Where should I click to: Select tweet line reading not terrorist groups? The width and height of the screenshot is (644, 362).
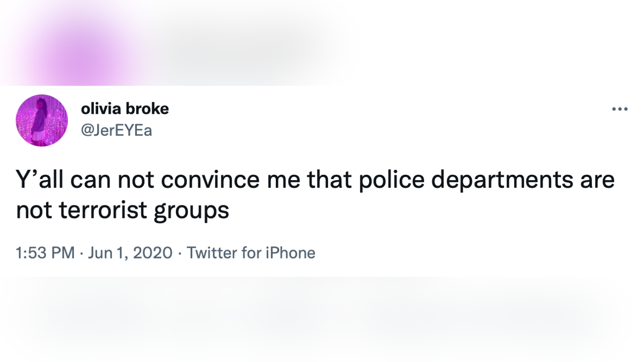click(123, 211)
